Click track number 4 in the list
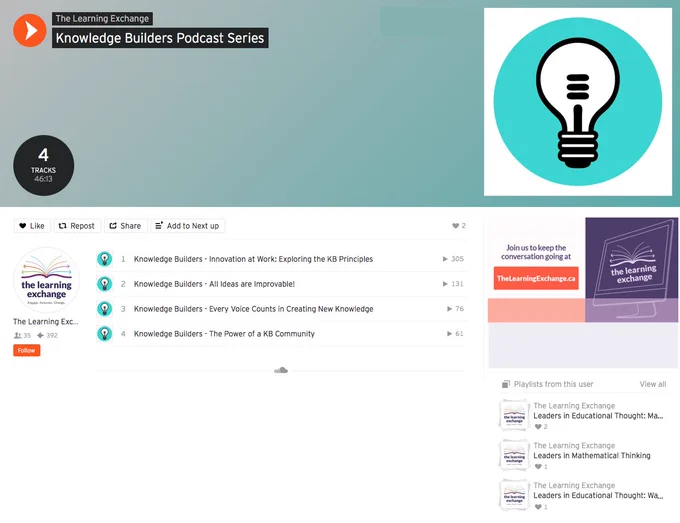 click(x=123, y=334)
